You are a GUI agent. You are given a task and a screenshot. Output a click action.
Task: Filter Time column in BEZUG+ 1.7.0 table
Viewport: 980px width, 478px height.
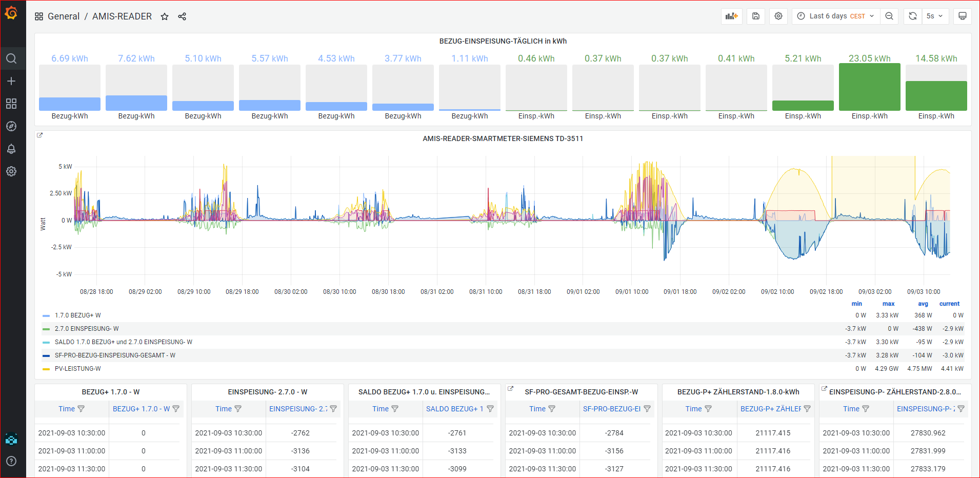coord(81,409)
